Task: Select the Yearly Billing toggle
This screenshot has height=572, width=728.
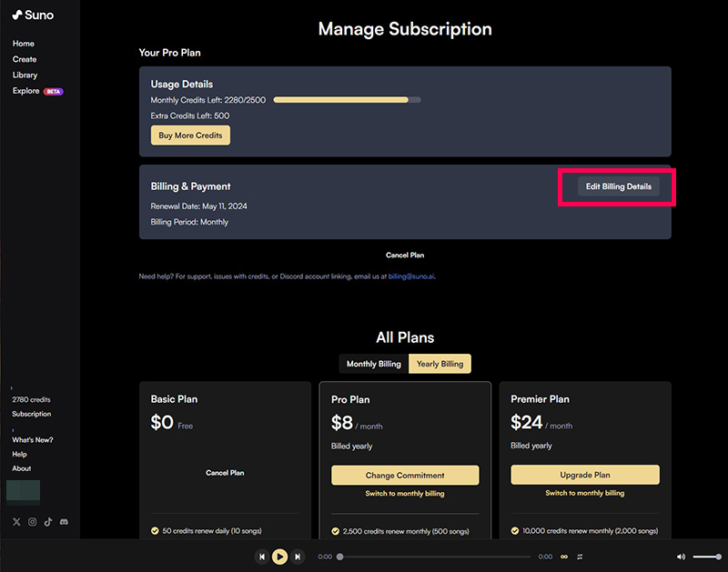Action: [x=440, y=364]
